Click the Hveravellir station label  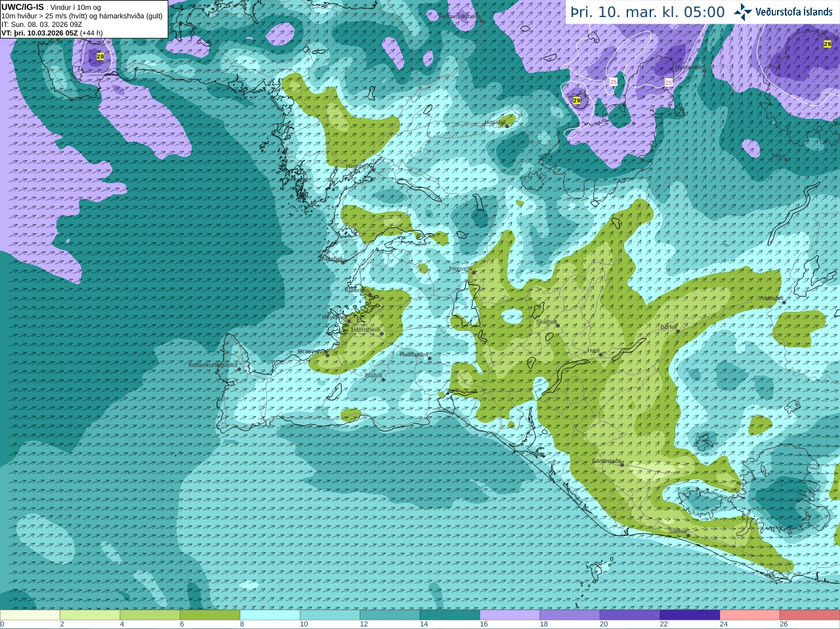coord(689,66)
